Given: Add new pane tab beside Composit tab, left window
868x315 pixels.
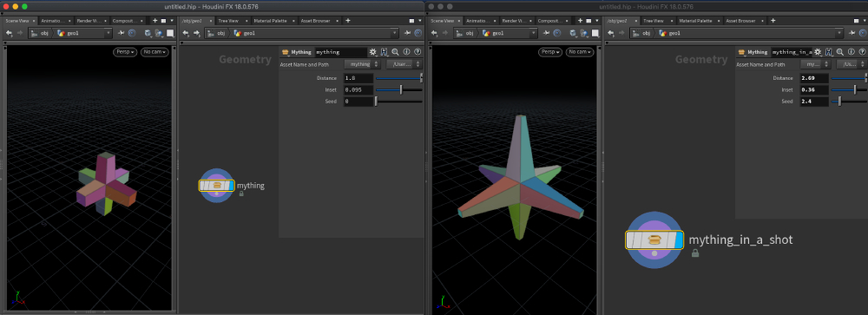Looking at the screenshot, I should tap(155, 21).
